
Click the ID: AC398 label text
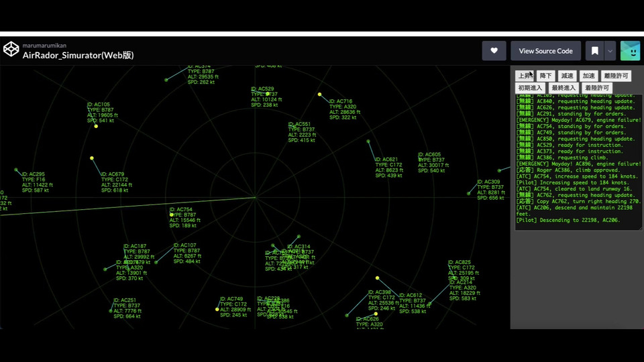[x=380, y=292]
